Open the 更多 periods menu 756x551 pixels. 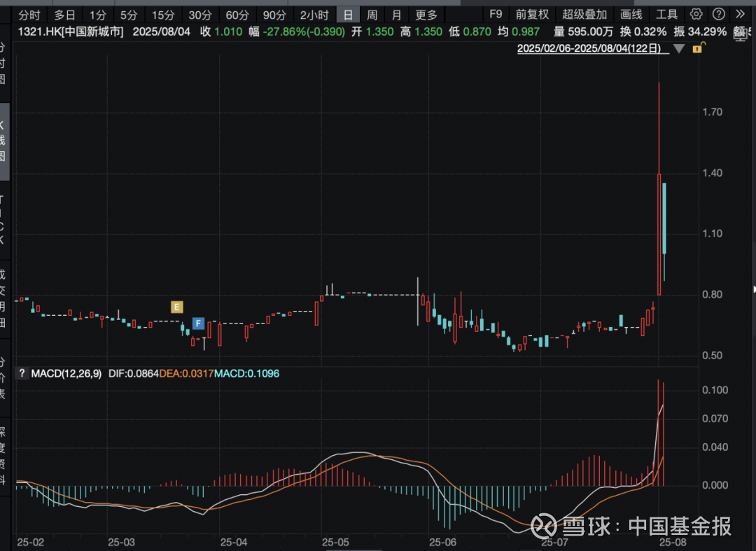pyautogui.click(x=426, y=15)
